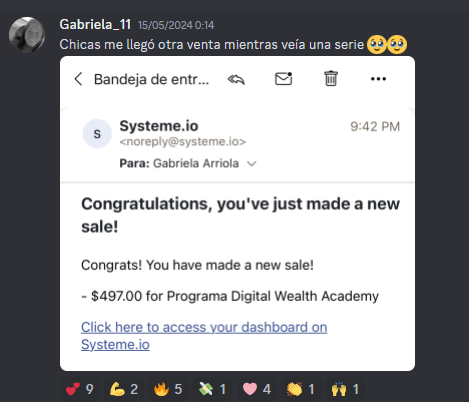Viewport: 469px width, 402px height.
Task: Toggle the flexed bicep reaction
Action: [124, 389]
